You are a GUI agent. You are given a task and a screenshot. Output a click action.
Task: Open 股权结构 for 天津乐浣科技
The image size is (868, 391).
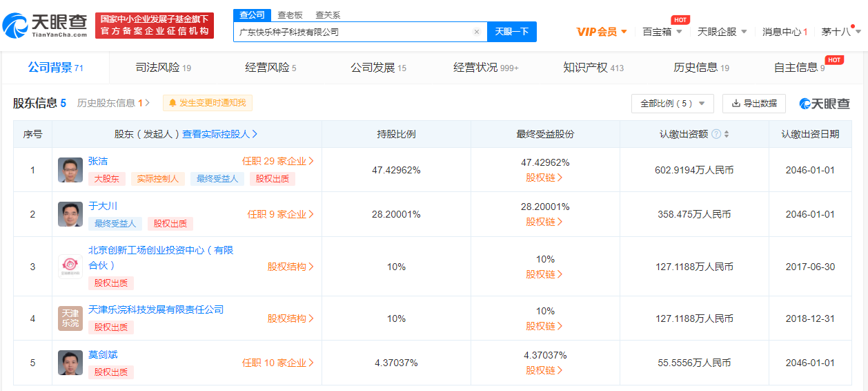[x=290, y=318]
